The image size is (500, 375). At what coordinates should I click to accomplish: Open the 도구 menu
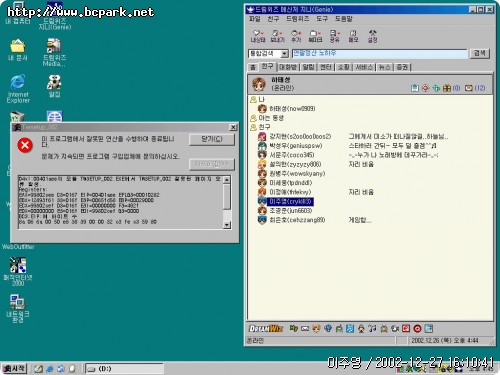click(322, 19)
